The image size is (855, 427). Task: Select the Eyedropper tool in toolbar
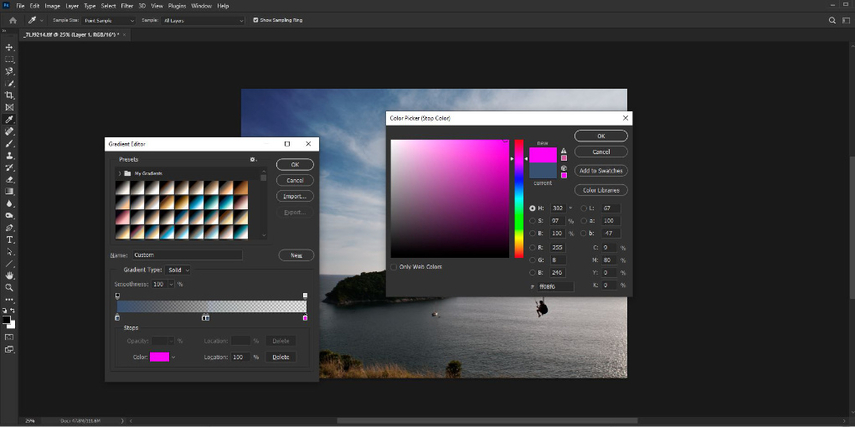coord(9,119)
